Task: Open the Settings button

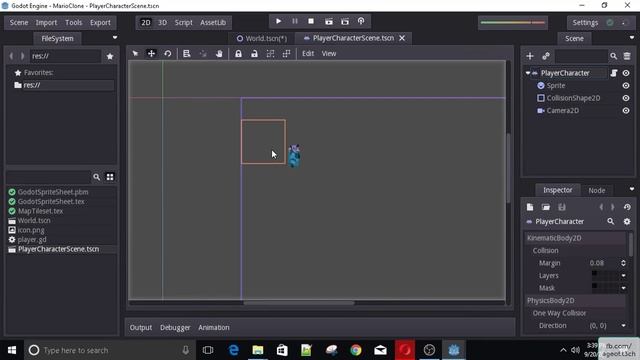Action: click(585, 22)
